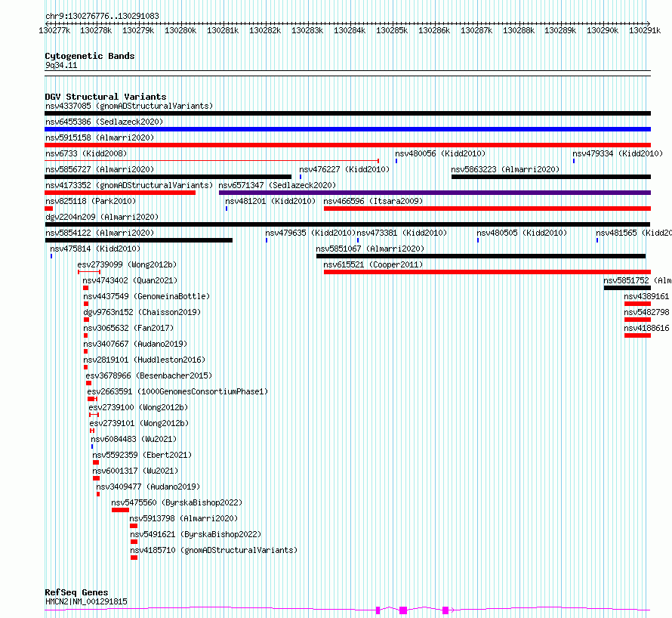Open nsv5863223 Almarri2020 label
Screen dimensions: 672x618
point(505,169)
